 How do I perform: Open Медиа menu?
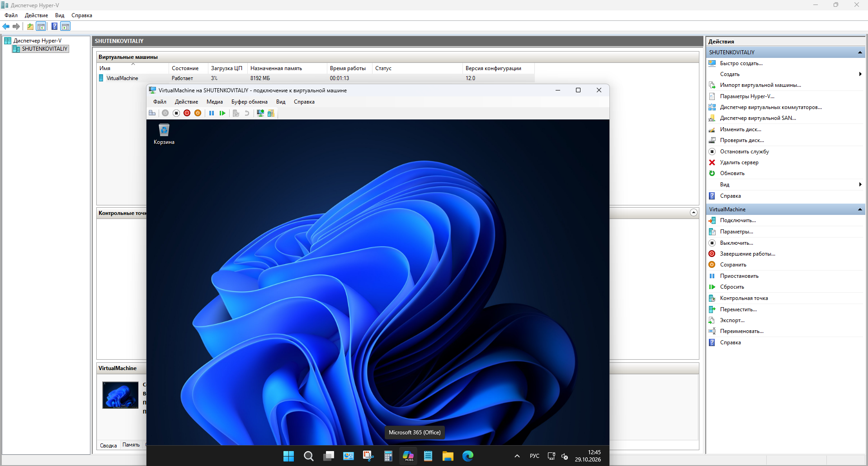tap(215, 102)
